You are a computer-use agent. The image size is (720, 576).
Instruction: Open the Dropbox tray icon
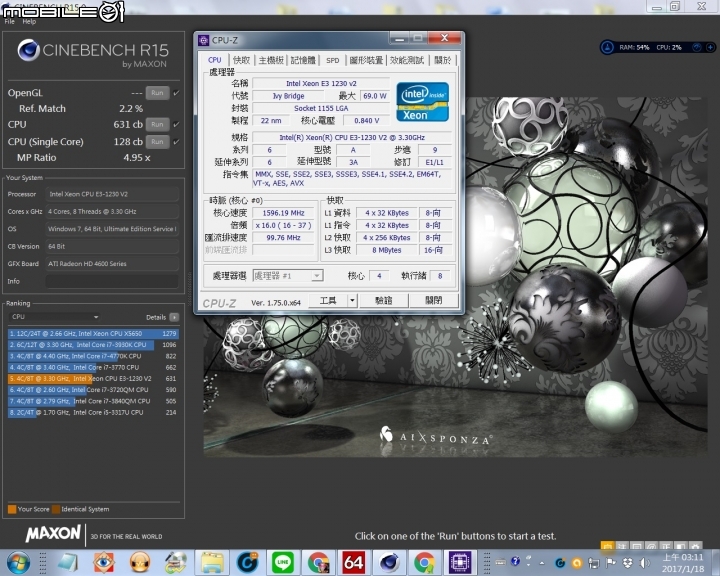pos(628,562)
